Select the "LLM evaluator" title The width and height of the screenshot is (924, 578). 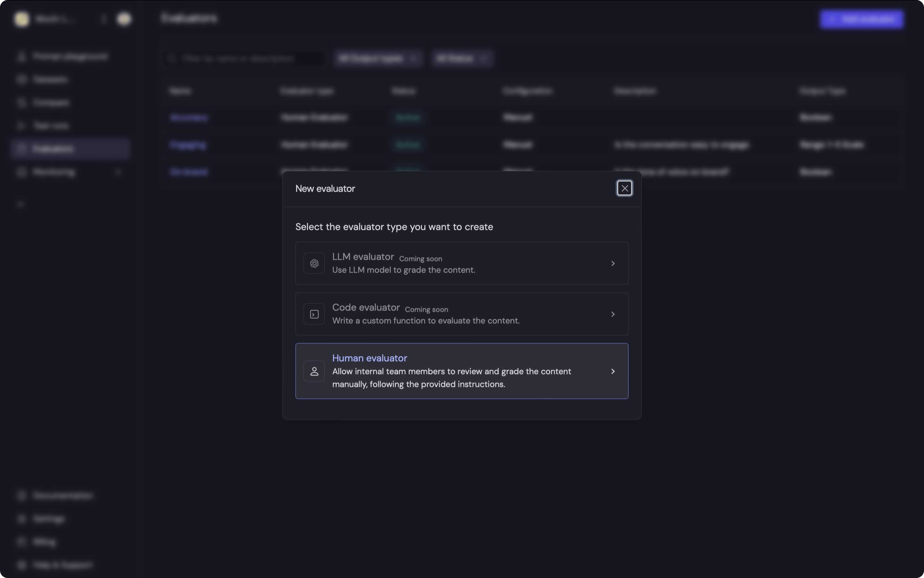363,257
